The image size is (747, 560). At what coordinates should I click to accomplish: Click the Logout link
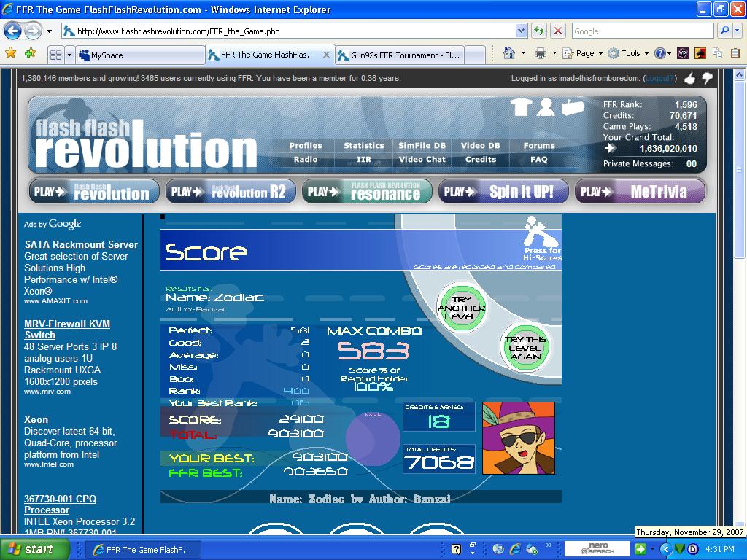click(659, 78)
